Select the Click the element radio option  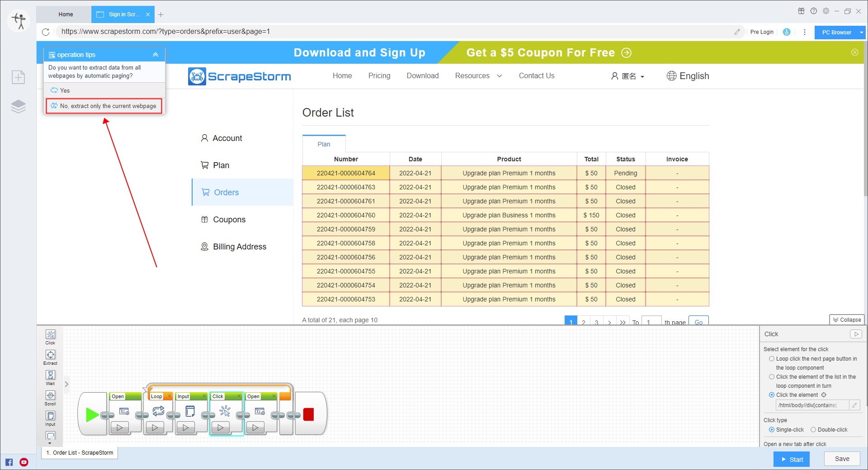[772, 395]
